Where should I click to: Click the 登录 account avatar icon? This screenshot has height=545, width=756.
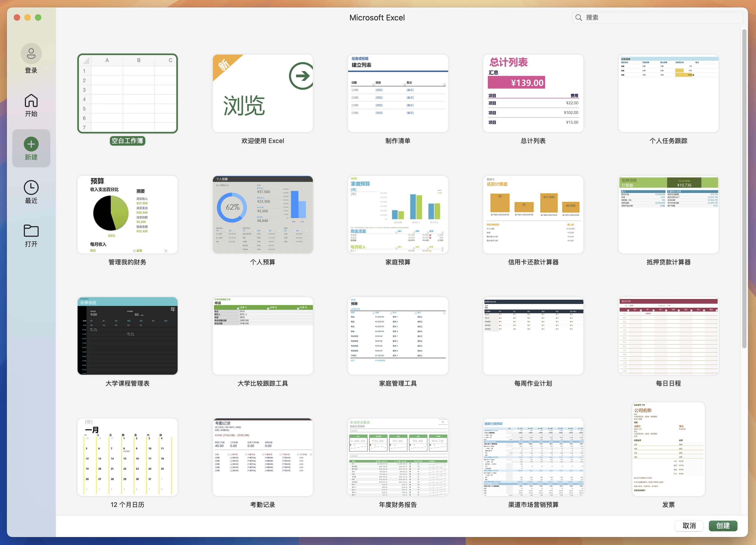[31, 53]
